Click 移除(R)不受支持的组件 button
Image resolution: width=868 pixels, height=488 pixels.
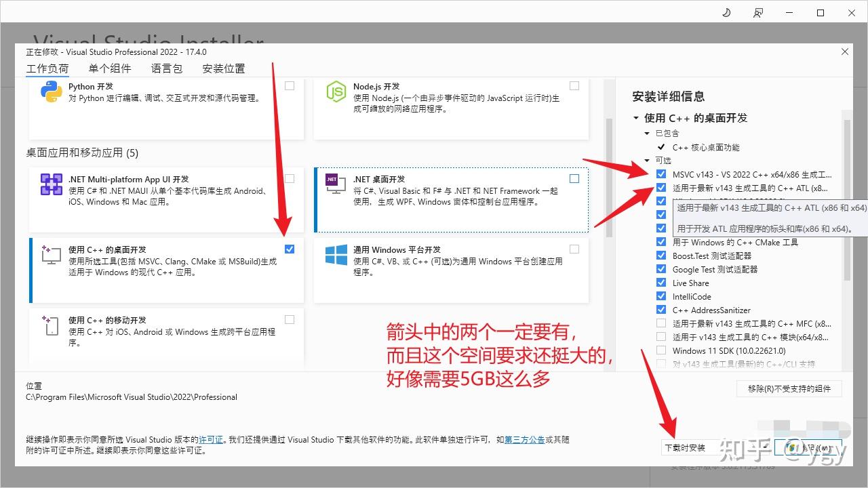789,388
